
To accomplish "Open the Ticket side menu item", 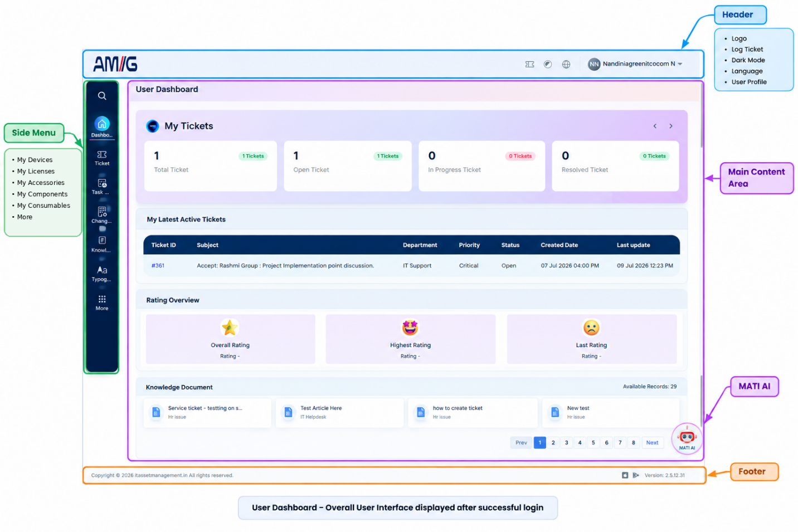I will 102,158.
